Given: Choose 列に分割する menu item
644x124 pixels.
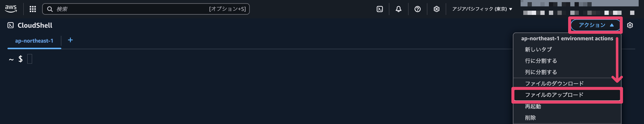Looking at the screenshot, I should (x=541, y=72).
